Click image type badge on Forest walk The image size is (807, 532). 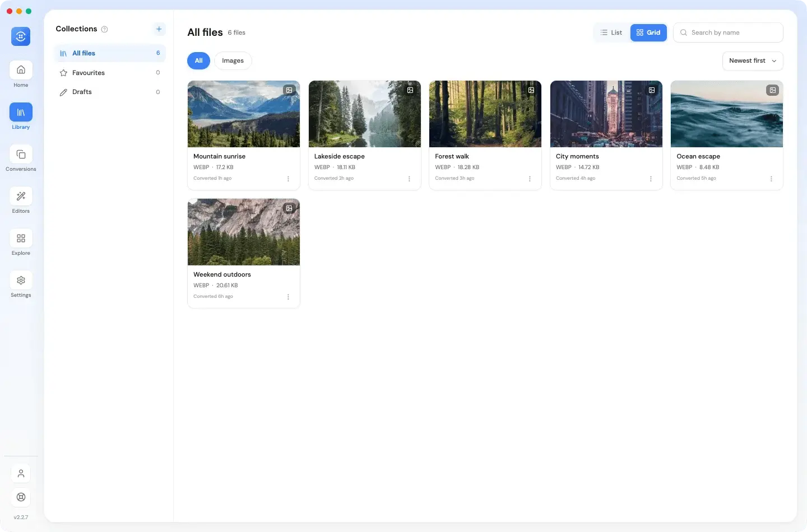pyautogui.click(x=531, y=90)
